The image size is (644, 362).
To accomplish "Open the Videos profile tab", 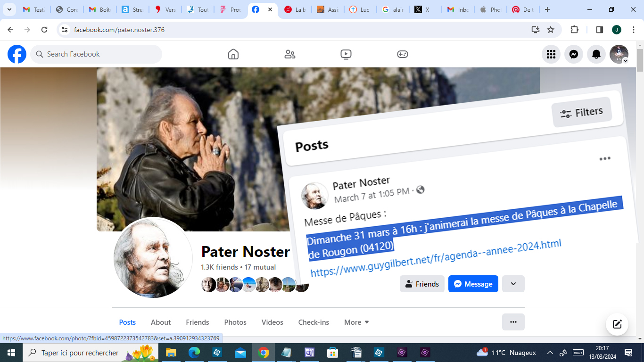I will (272, 322).
